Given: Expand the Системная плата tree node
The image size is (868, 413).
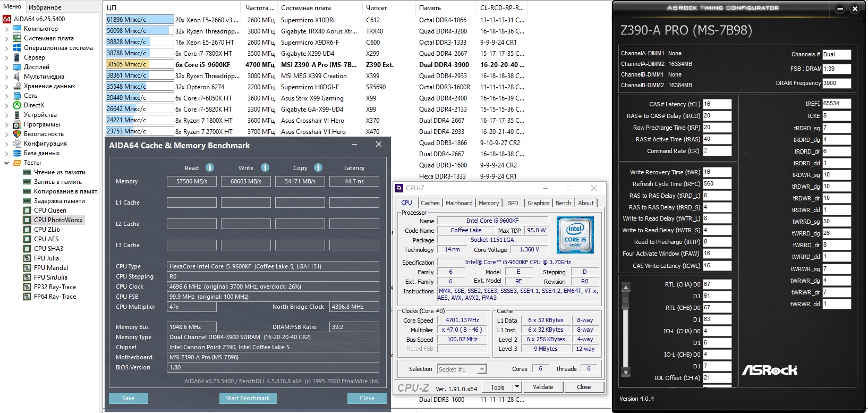Looking at the screenshot, I should (x=6, y=38).
